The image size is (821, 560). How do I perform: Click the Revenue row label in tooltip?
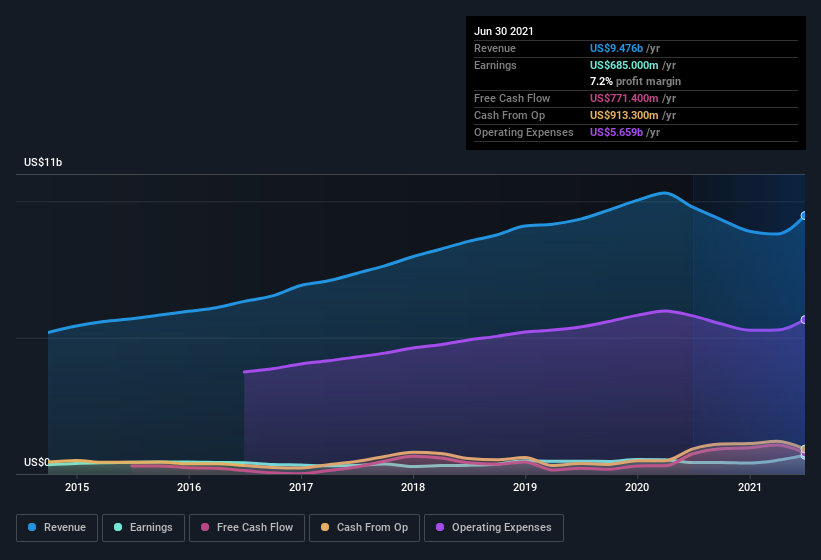[495, 48]
